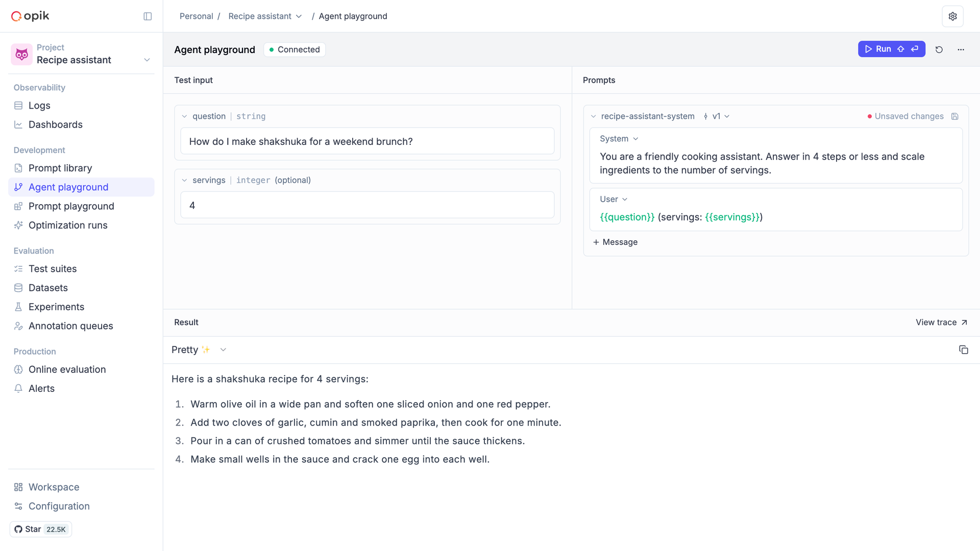Screen dimensions: 980x551
Task: Change the System role dropdown
Action: [x=619, y=139]
